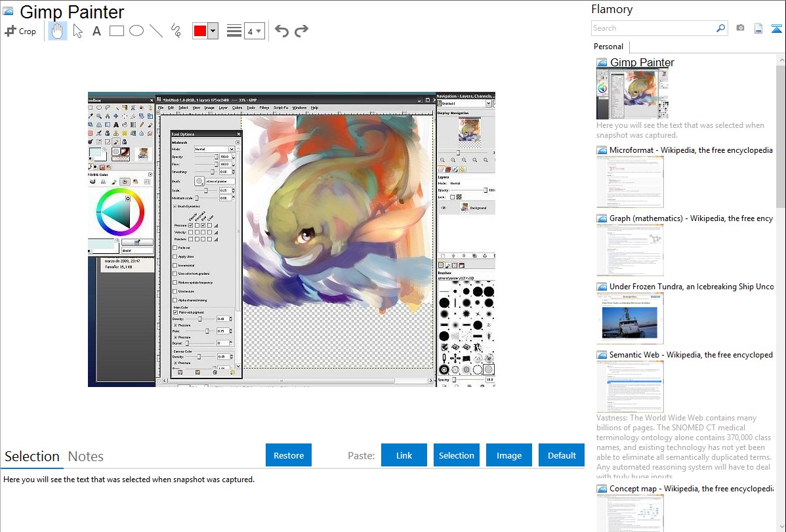Pick the rectangle shape tool
This screenshot has width=786, height=532.
tap(116, 31)
